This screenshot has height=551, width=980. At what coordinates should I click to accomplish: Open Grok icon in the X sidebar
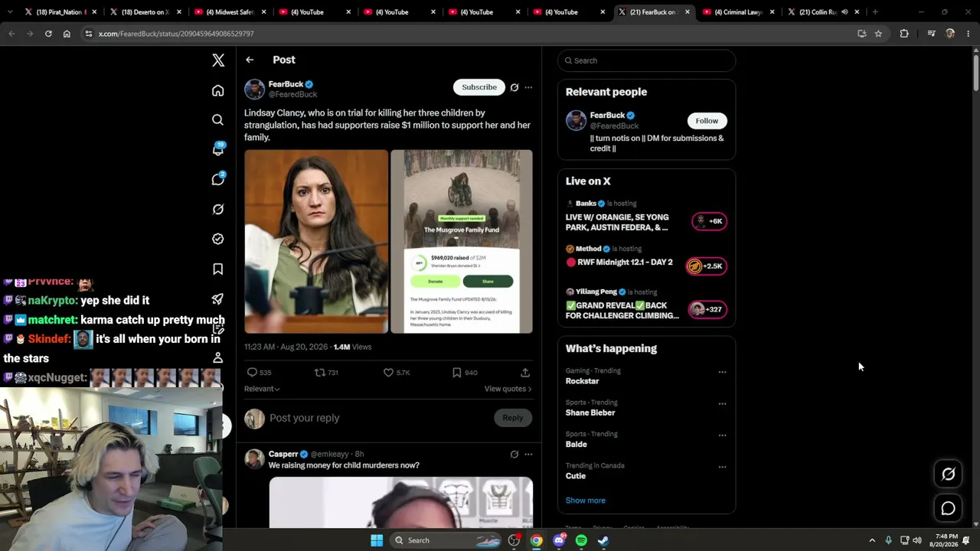(x=218, y=209)
